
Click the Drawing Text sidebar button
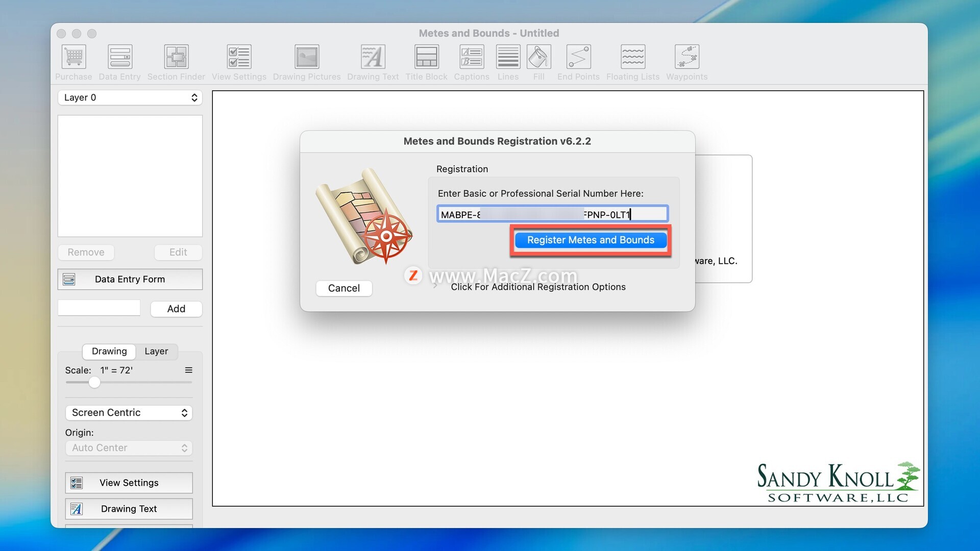pos(129,509)
